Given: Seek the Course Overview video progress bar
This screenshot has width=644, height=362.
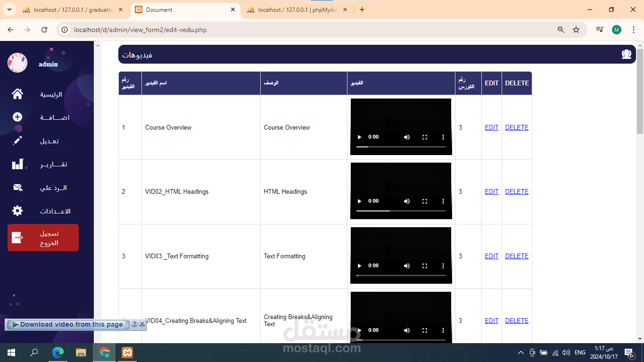Looking at the screenshot, I should pyautogui.click(x=401, y=147).
